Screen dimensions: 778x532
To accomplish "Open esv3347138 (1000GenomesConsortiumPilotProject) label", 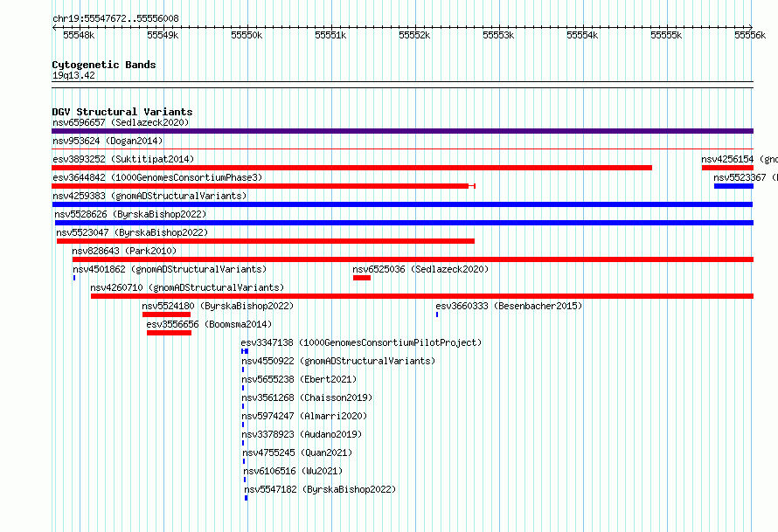I will [361, 342].
